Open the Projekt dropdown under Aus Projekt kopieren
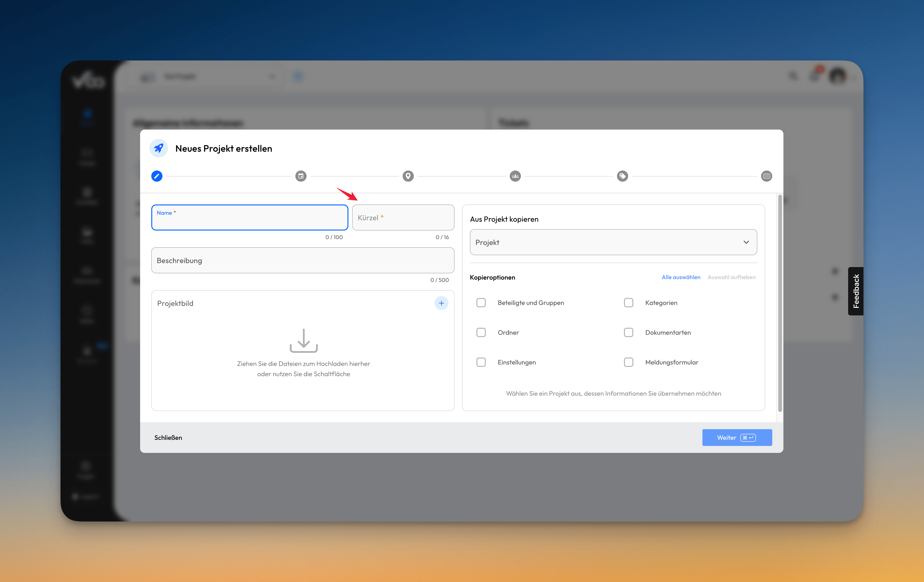Viewport: 924px width, 582px height. 613,242
